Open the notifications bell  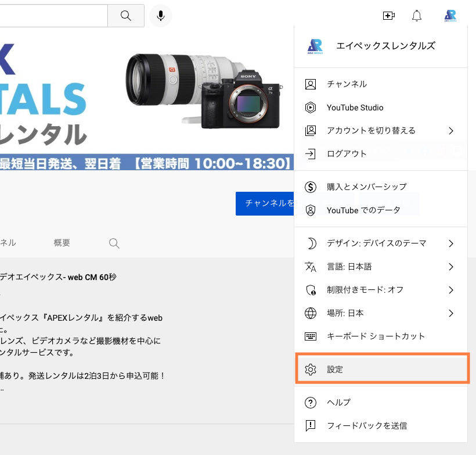coord(417,16)
